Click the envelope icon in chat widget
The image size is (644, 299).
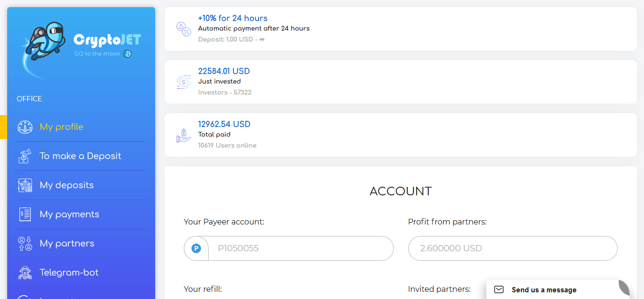point(499,289)
